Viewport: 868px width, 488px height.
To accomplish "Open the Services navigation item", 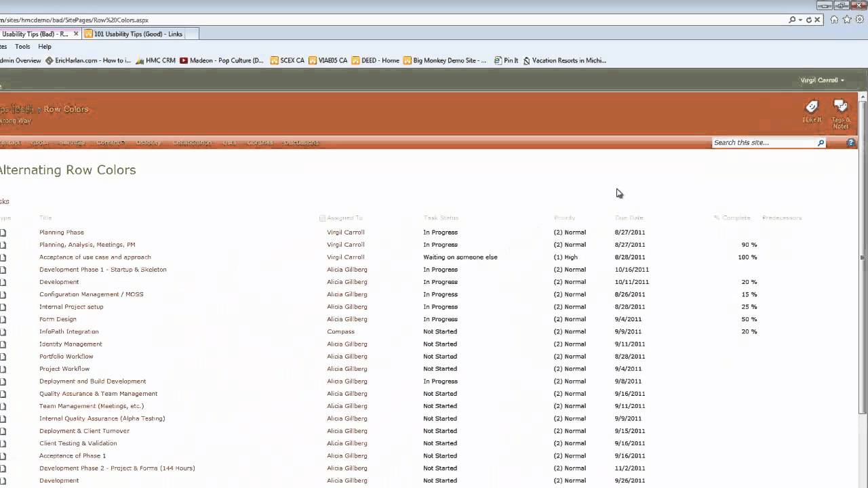I will pos(71,142).
